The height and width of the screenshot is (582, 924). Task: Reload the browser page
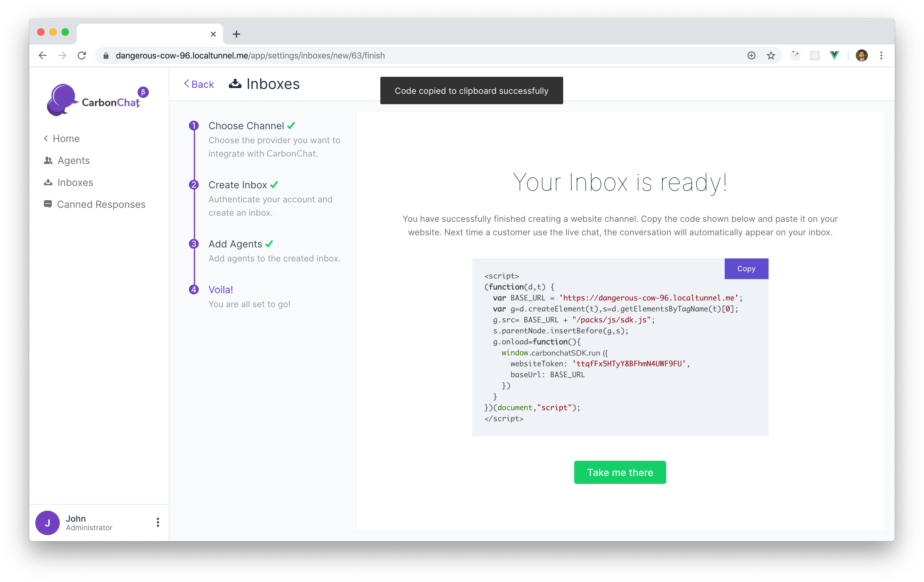[x=82, y=56]
